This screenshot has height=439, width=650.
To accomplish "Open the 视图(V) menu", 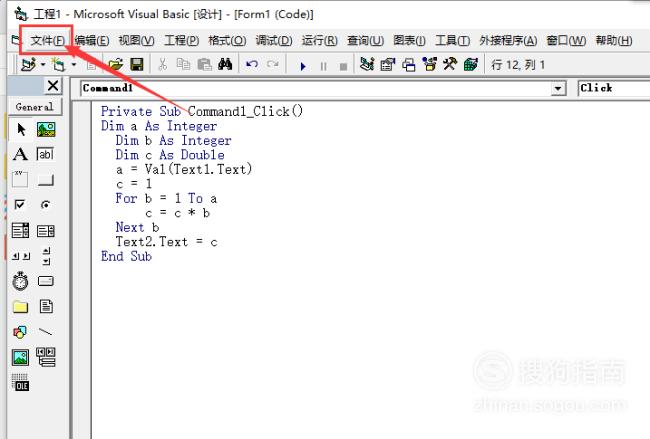I will pos(136,40).
